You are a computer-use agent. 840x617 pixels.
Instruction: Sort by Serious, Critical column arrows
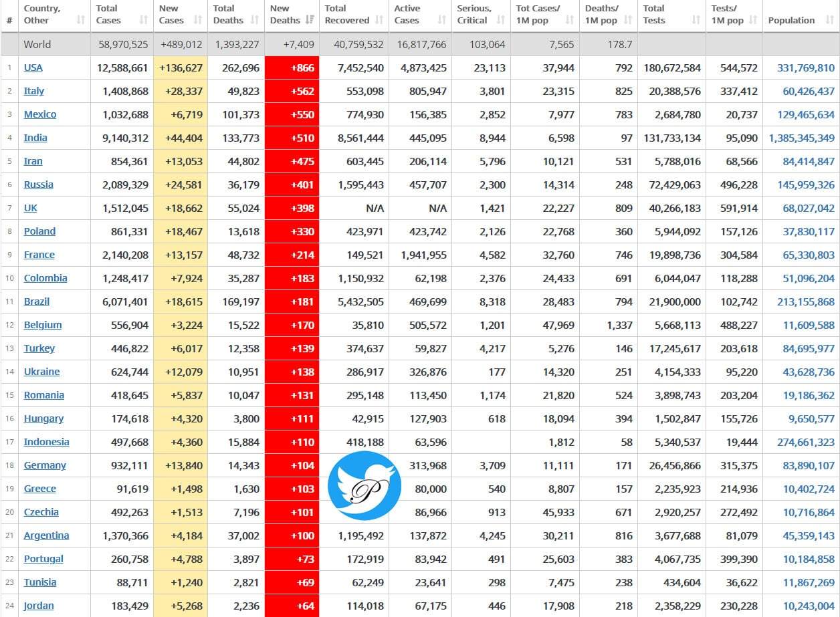pos(500,20)
